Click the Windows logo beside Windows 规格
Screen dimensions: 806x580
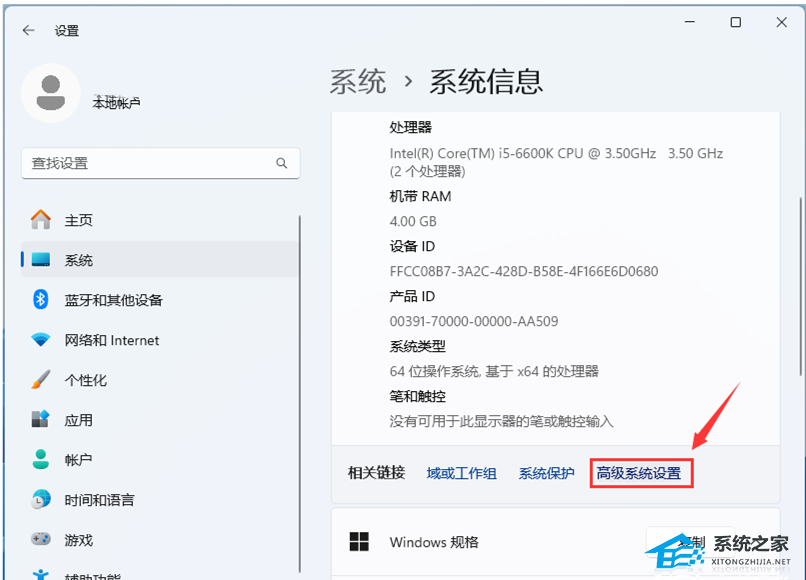pyautogui.click(x=359, y=542)
